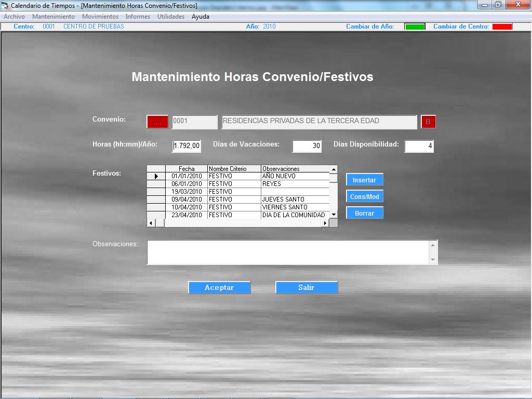Click the red Cambiar de Centro swatch
532x399 pixels.
tap(502, 26)
